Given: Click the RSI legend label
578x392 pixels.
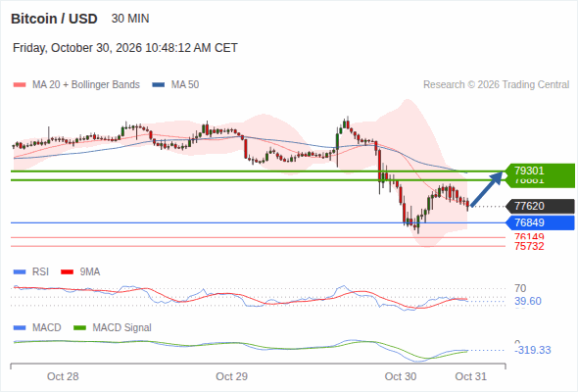Looking at the screenshot, I should [40, 272].
